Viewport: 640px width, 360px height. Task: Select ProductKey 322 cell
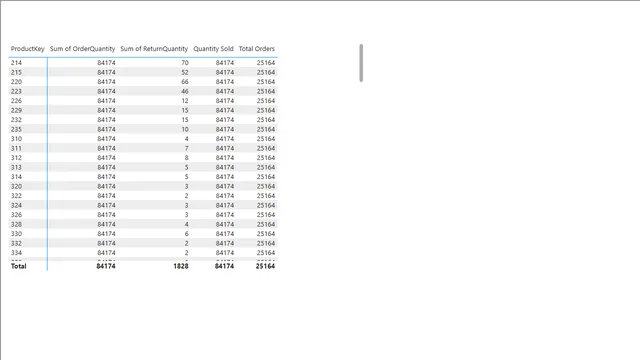[x=16, y=196]
